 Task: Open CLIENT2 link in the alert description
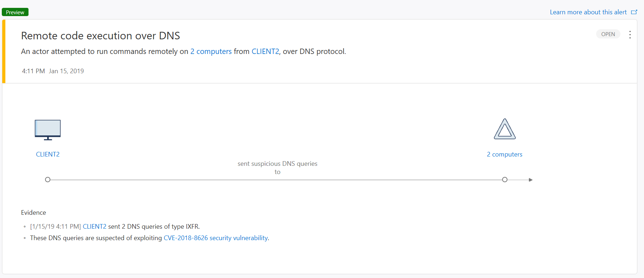pyautogui.click(x=265, y=51)
